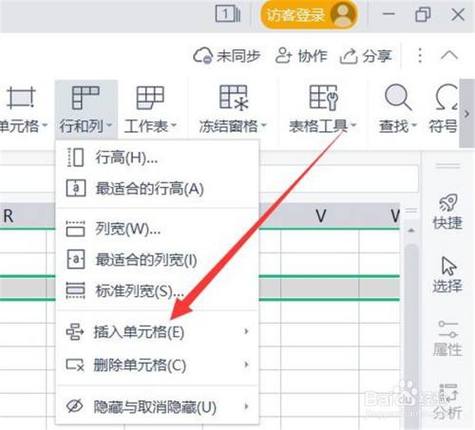Expand ribbon overflow right arrow
The image size is (475, 430).
[x=467, y=114]
